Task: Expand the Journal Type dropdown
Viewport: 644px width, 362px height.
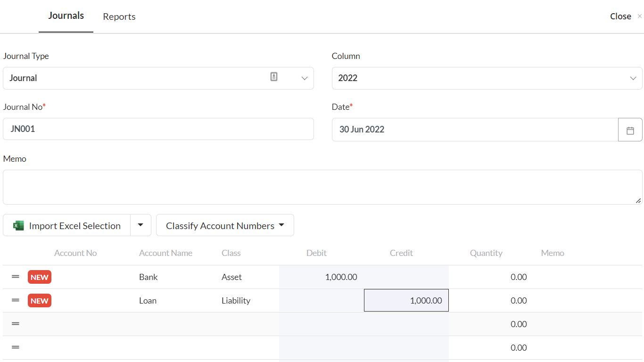Action: point(305,78)
